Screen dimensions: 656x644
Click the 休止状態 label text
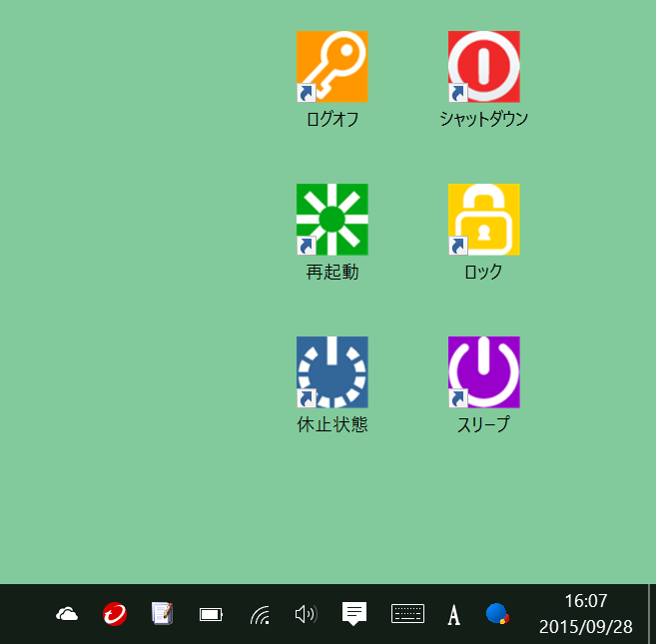[x=332, y=424]
